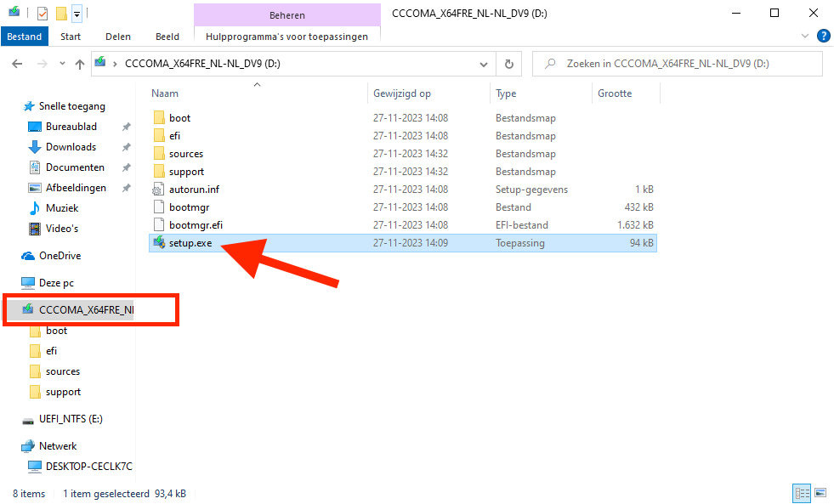
Task: Switch to large icons view button
Action: (x=820, y=493)
